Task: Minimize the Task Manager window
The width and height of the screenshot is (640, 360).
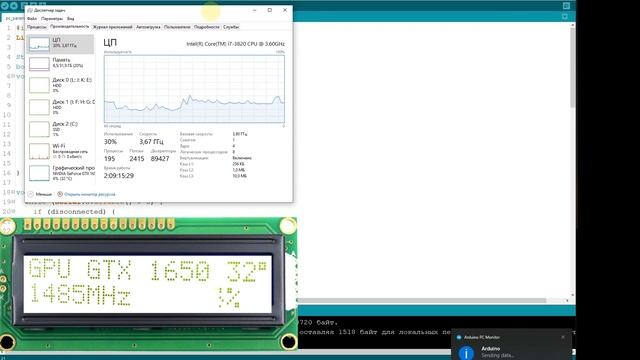Action: [254, 10]
